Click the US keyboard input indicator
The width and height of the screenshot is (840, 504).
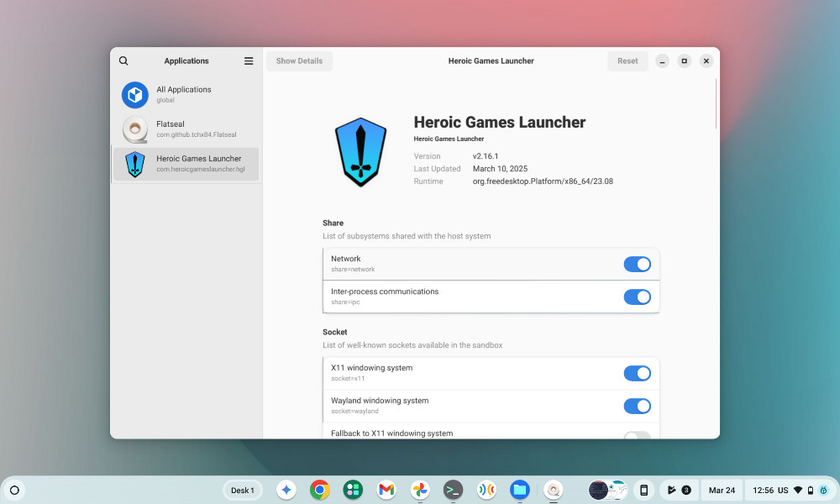tap(783, 490)
